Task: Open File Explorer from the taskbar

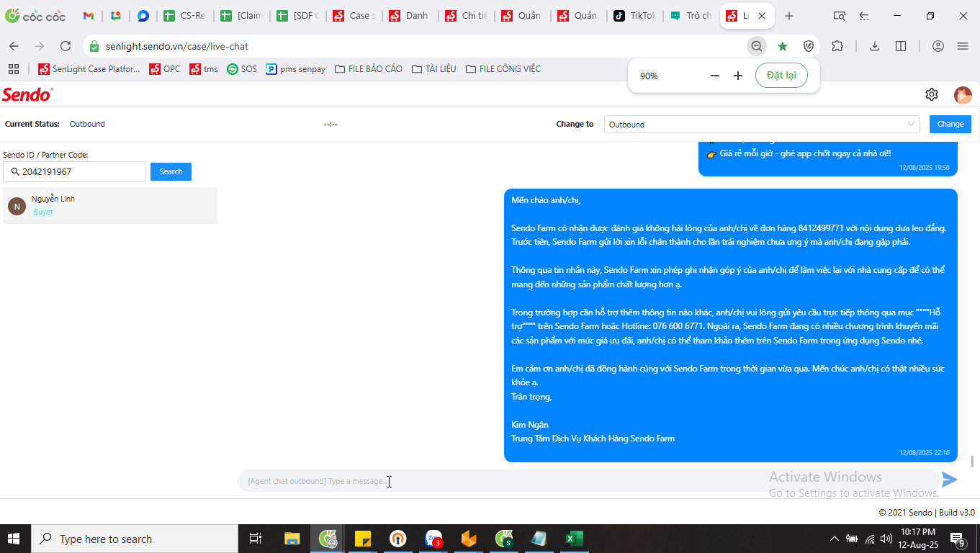Action: (x=292, y=539)
